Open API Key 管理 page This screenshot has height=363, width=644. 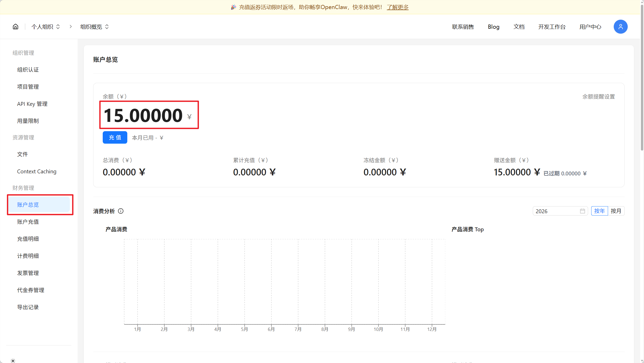(32, 104)
